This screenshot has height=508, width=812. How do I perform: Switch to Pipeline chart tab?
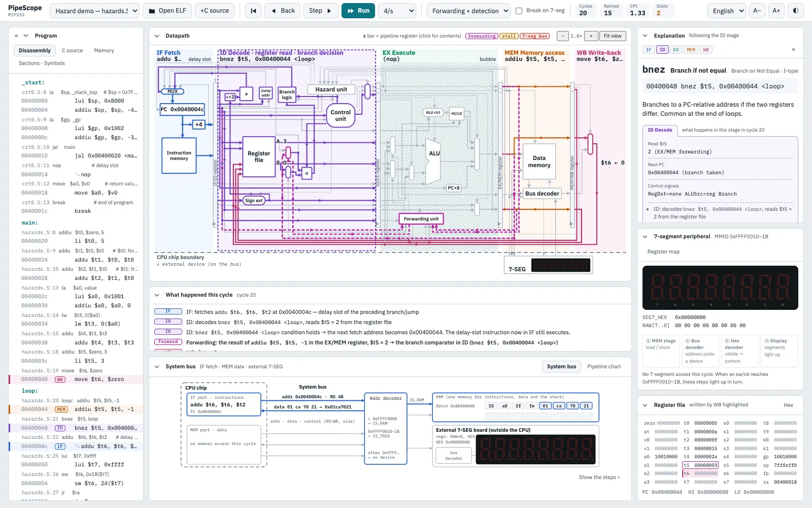(604, 367)
